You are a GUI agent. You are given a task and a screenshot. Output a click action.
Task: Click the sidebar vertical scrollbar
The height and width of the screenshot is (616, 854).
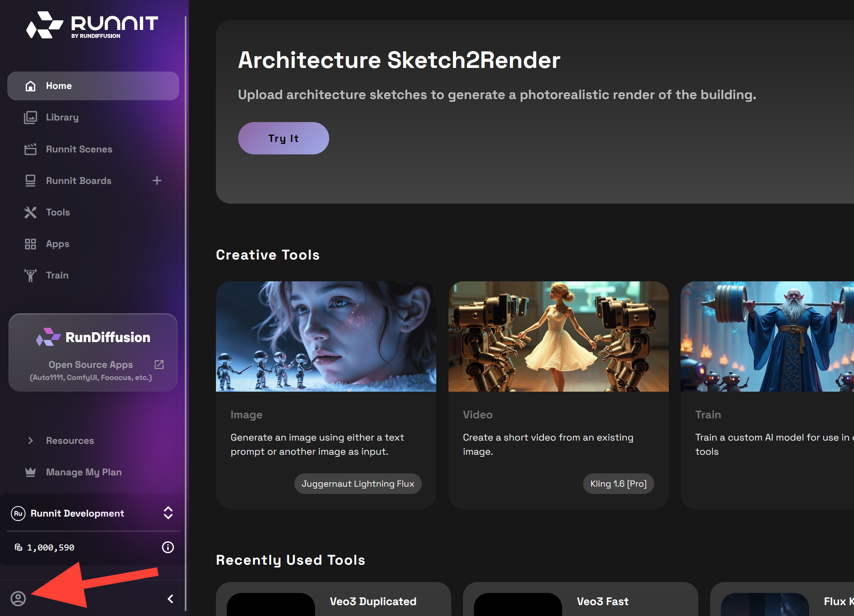click(x=186, y=314)
